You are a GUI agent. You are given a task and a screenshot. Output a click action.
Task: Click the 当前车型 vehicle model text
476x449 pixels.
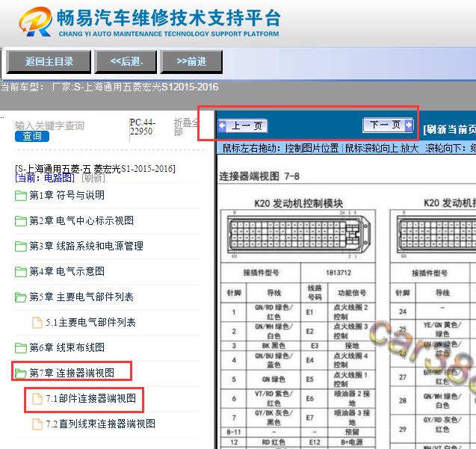click(109, 87)
